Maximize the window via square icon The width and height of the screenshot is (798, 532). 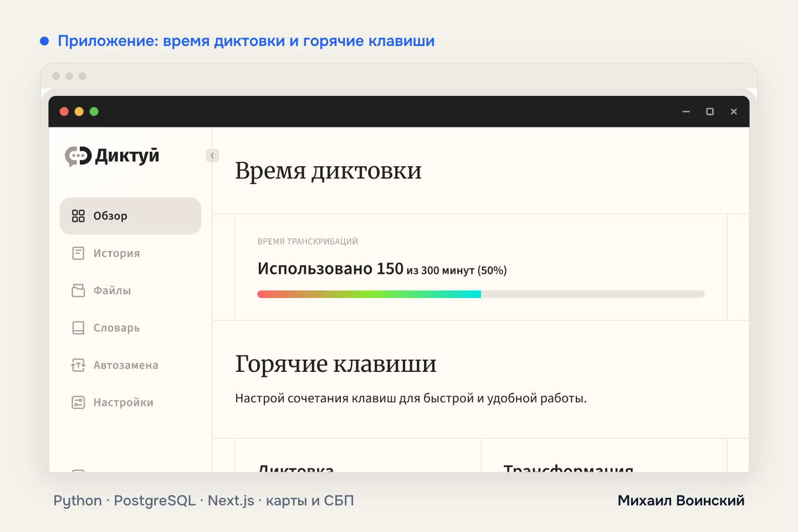(710, 111)
